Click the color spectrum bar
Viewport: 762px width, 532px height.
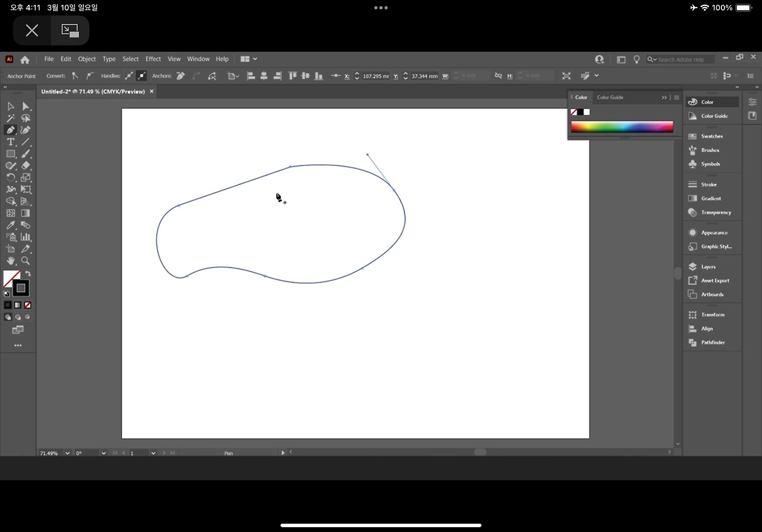click(622, 127)
